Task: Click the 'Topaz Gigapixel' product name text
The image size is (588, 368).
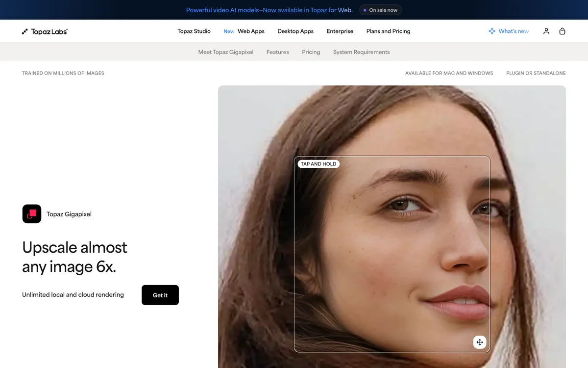Action: click(x=69, y=214)
